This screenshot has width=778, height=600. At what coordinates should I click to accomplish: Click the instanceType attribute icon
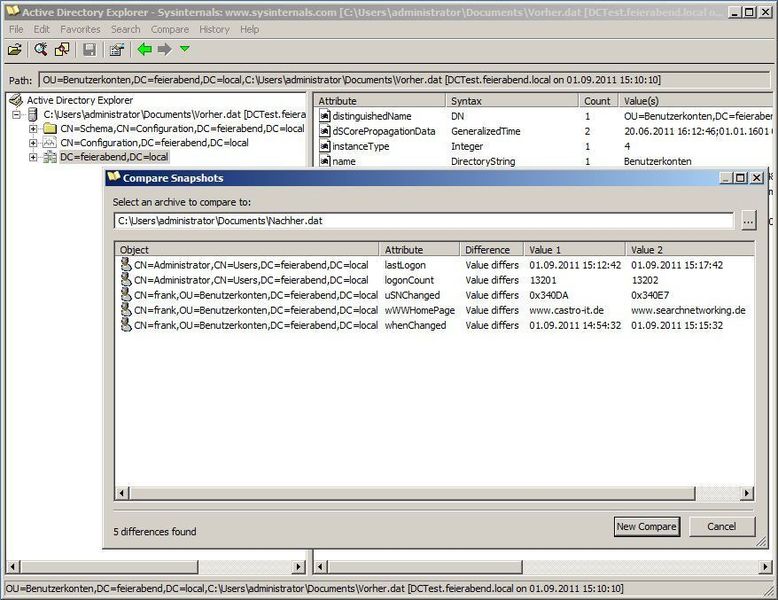(x=324, y=146)
